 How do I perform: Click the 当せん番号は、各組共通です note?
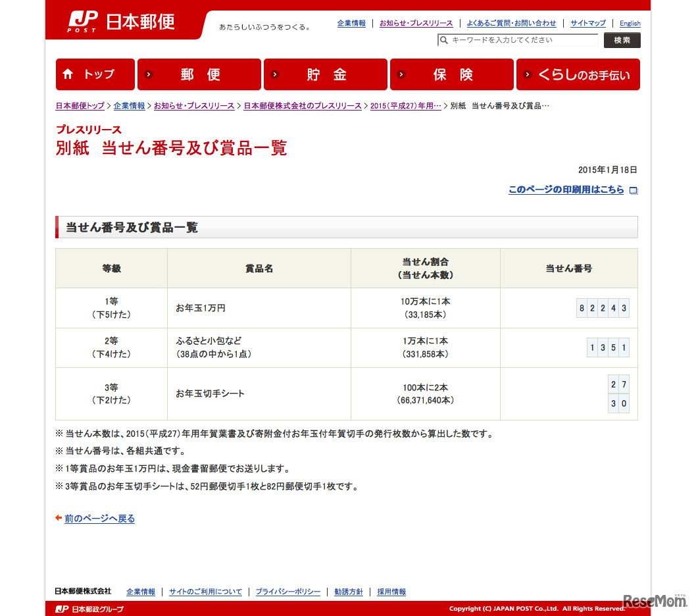coord(121,451)
